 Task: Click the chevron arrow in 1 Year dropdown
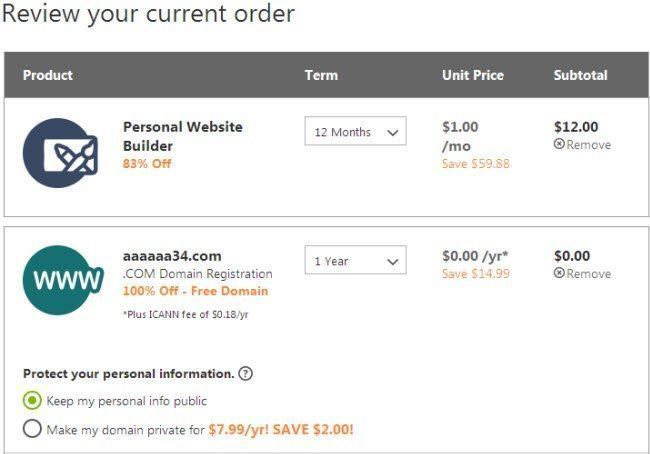coord(392,262)
